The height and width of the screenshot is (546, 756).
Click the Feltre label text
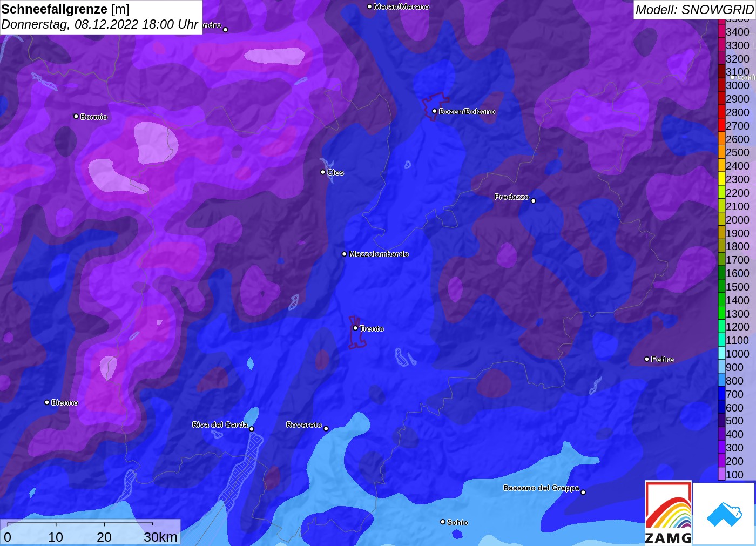pos(662,359)
